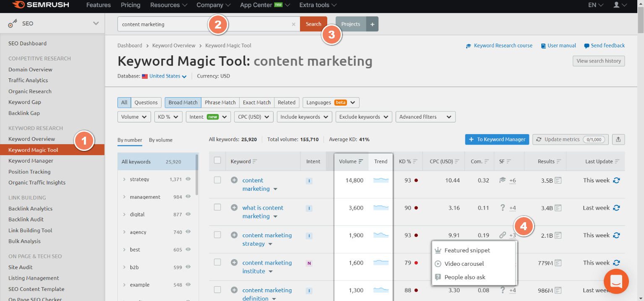The height and width of the screenshot is (301, 644).
Task: Toggle the select-all keywords checkbox
Action: 217,160
